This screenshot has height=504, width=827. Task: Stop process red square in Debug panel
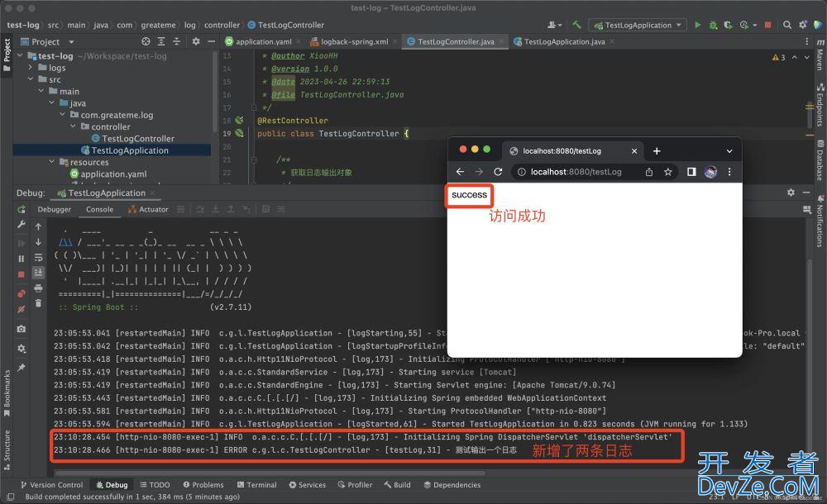tap(22, 274)
